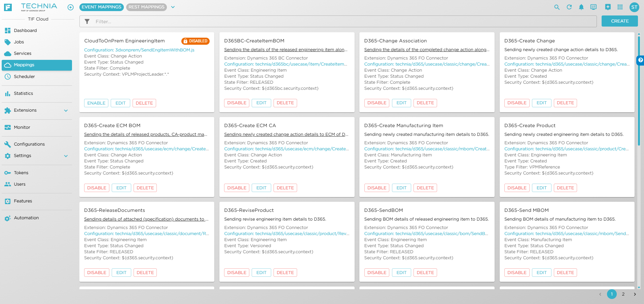Image resolution: width=644 pixels, height=304 pixels.
Task: Open the SendEngItemWithBOM.js configuration link
Action: click(139, 50)
